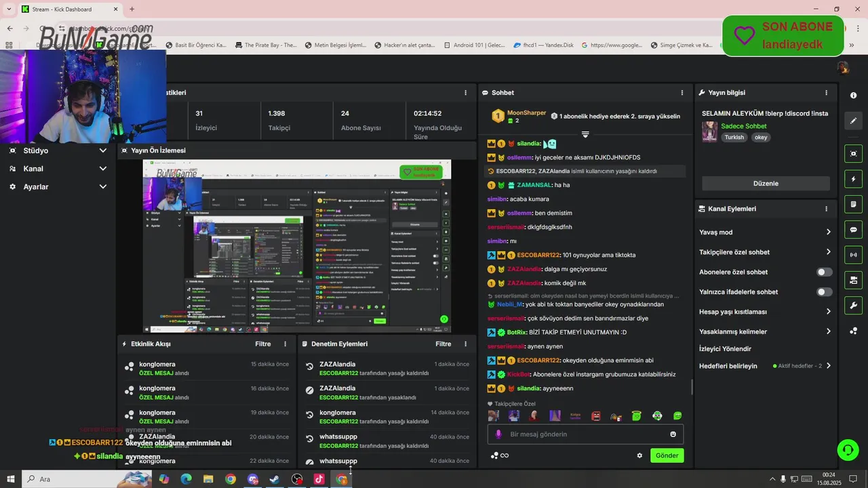
Task: Open Yayın bilgisi panel three-dot menu
Action: [x=826, y=93]
